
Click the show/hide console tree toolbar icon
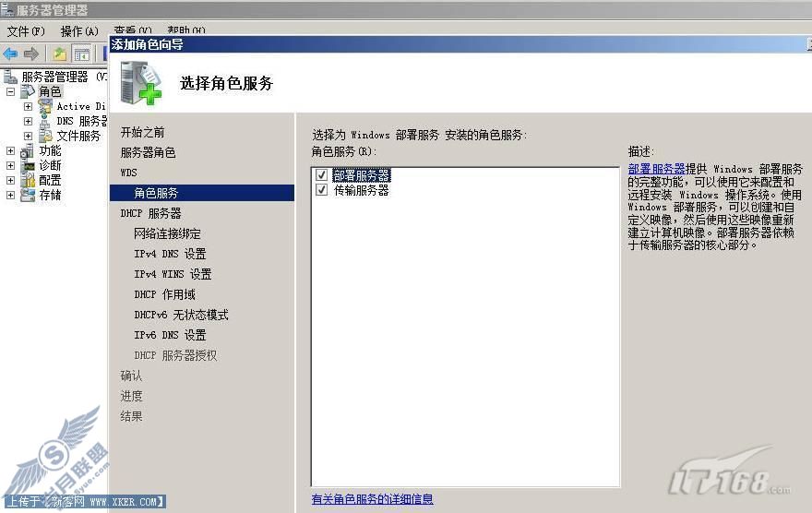(x=81, y=54)
